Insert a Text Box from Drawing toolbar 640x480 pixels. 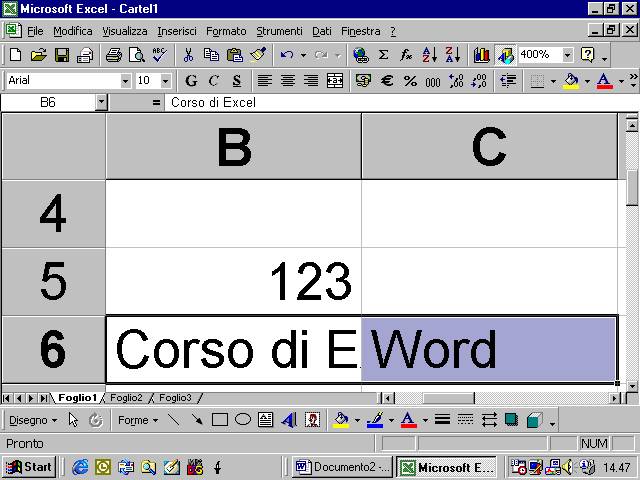266,420
